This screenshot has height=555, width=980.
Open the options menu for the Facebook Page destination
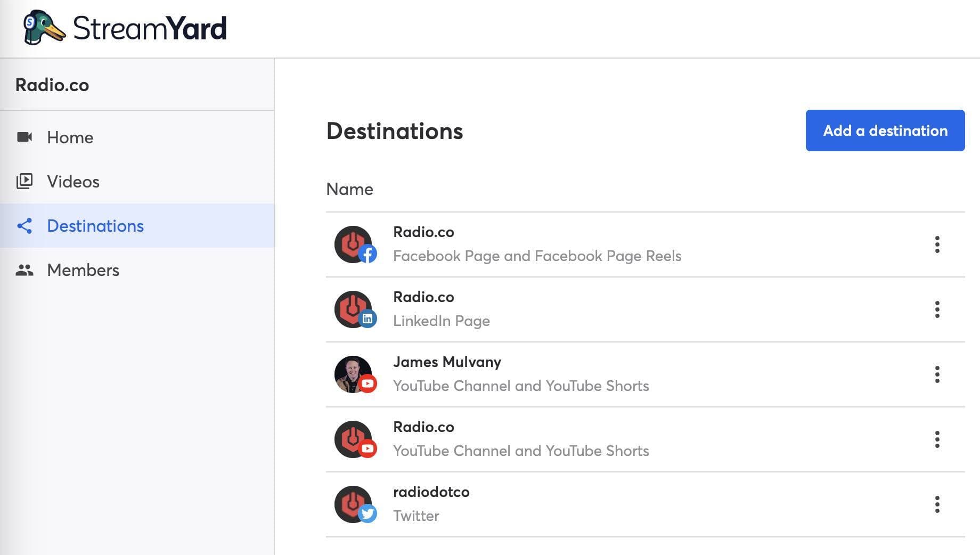click(937, 244)
